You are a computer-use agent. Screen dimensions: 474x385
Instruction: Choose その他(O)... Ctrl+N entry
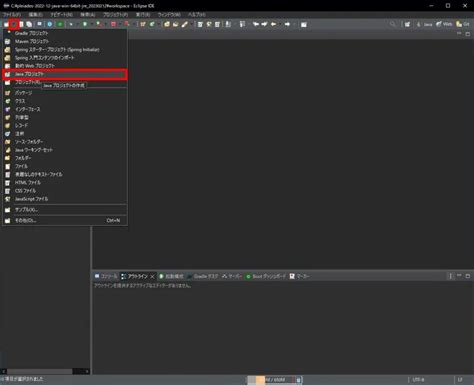pyautogui.click(x=65, y=221)
